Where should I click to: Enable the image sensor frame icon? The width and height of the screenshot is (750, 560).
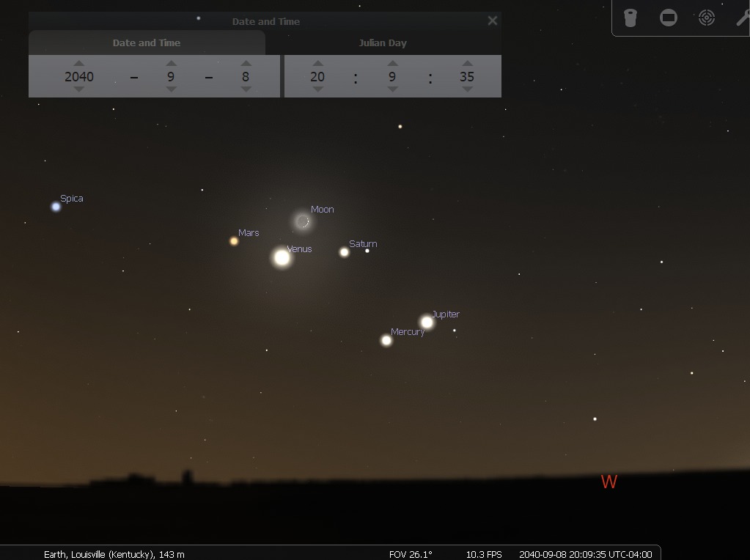tap(668, 18)
